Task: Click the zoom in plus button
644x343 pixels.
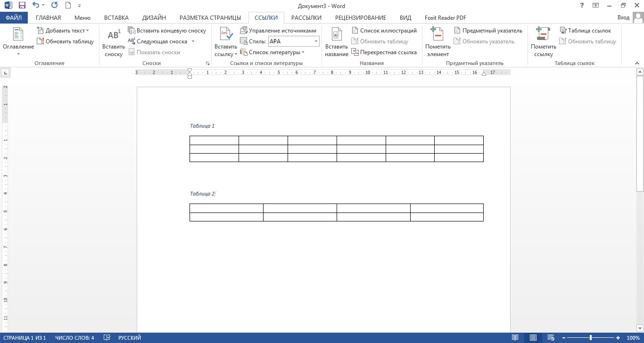Action: pos(619,338)
